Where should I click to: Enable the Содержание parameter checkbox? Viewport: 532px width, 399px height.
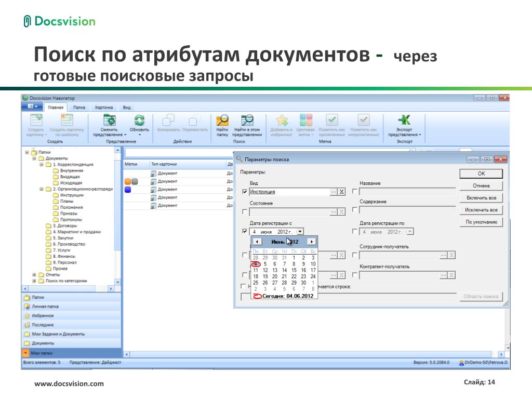point(354,209)
